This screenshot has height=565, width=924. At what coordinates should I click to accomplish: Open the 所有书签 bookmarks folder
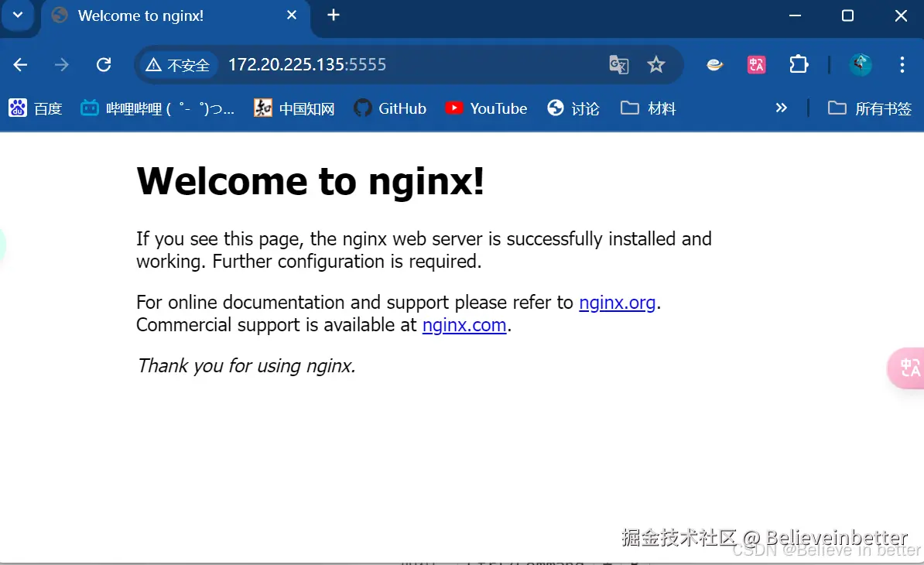[870, 108]
